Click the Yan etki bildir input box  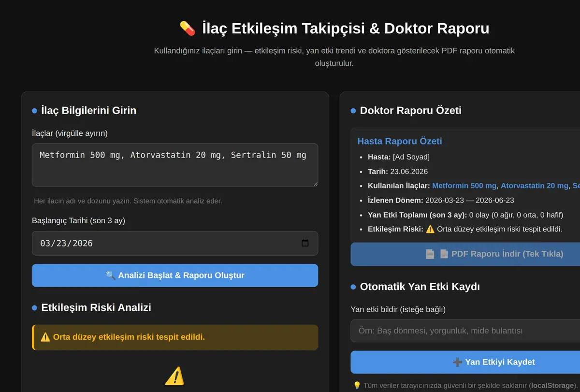coord(465,331)
